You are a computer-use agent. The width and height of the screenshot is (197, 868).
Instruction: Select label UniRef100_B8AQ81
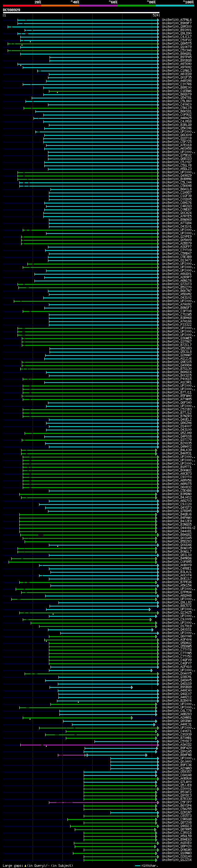(176, 54)
